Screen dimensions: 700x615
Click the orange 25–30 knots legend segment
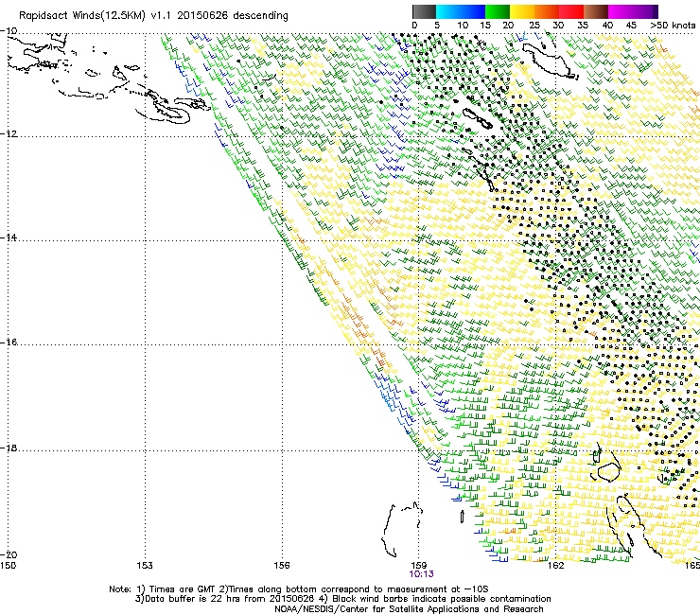click(547, 11)
